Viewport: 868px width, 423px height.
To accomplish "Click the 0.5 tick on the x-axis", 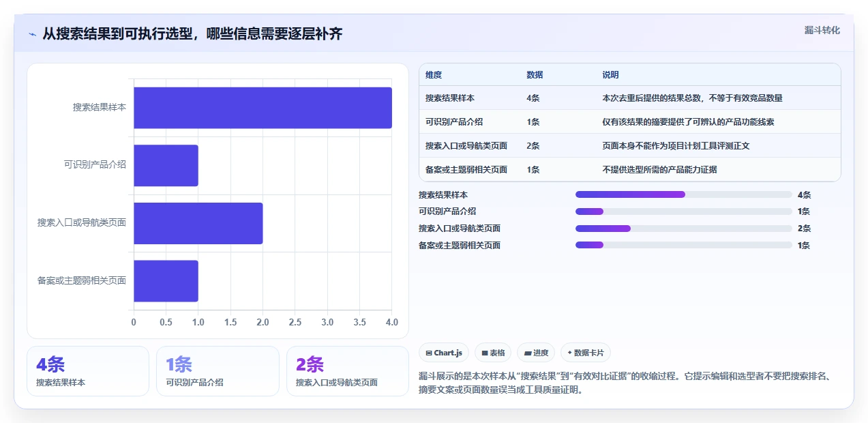I will pyautogui.click(x=166, y=322).
